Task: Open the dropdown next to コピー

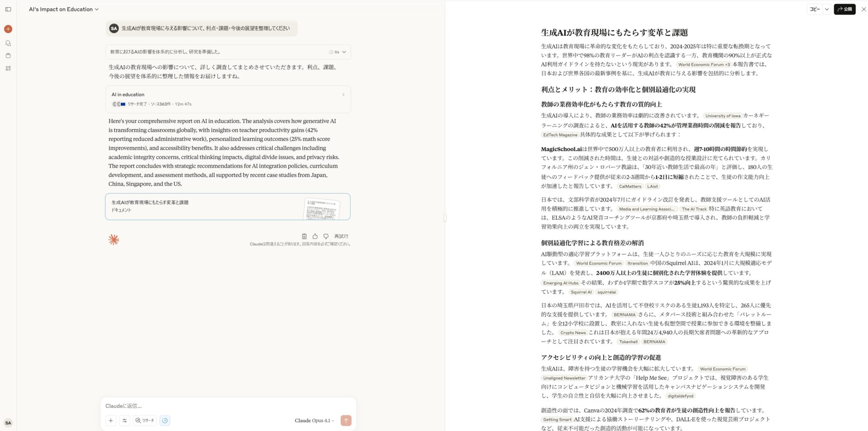Action: (x=827, y=9)
